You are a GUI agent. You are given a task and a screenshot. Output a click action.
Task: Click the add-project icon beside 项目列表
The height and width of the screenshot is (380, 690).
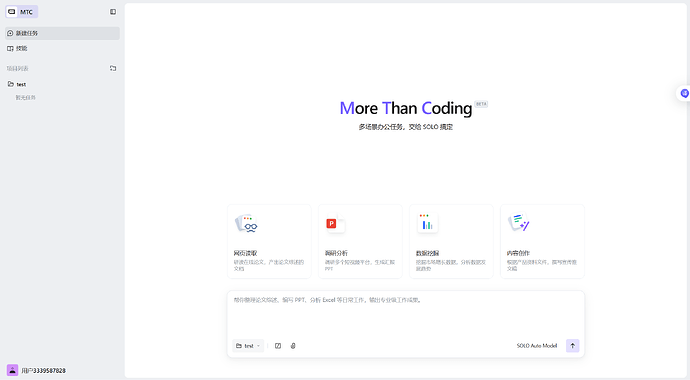click(113, 68)
